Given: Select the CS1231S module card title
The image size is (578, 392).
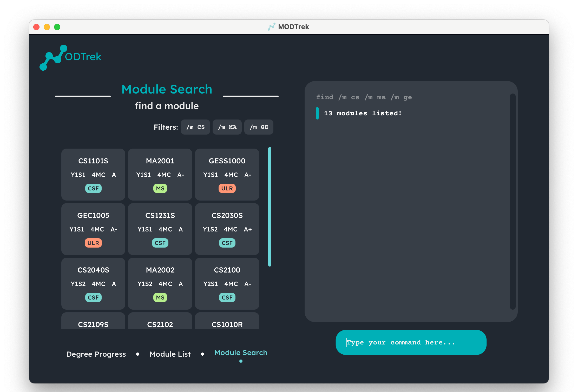Looking at the screenshot, I should point(160,216).
